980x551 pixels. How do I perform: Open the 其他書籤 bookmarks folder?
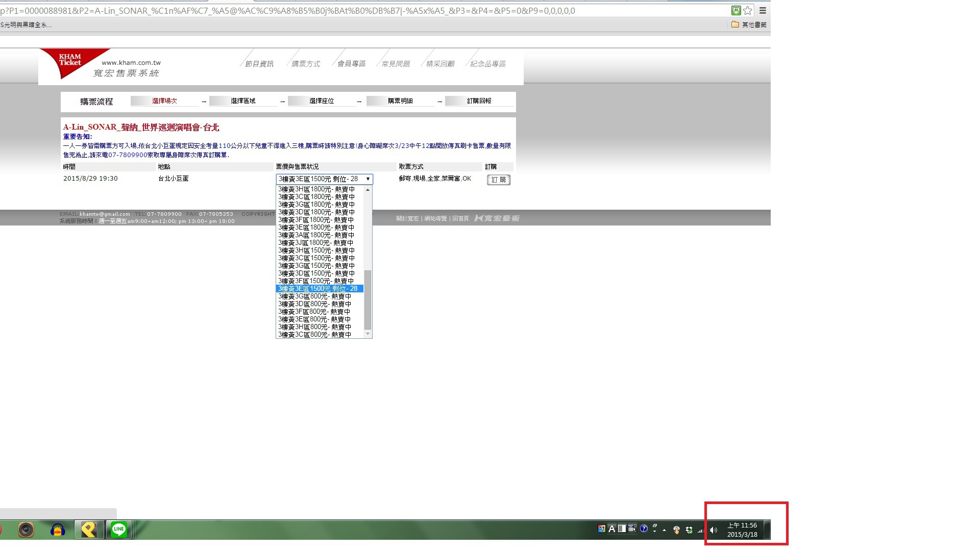click(x=749, y=24)
